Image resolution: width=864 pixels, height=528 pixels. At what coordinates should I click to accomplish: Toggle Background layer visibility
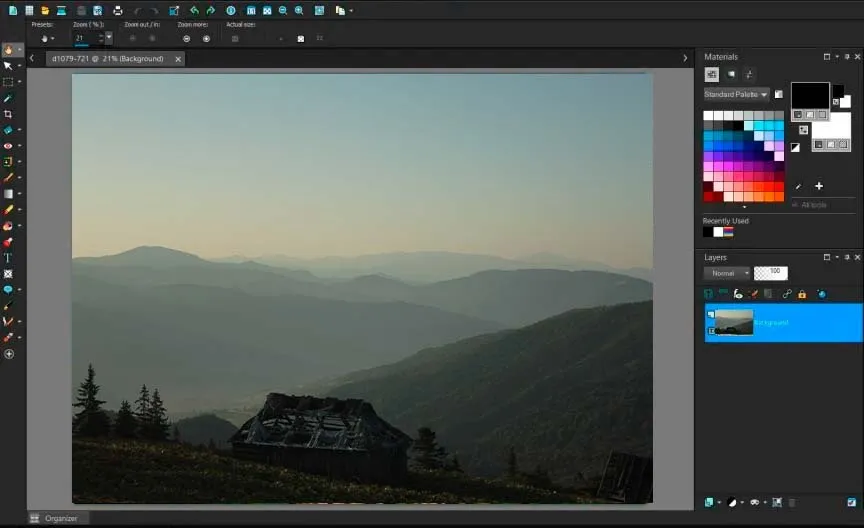pyautogui.click(x=711, y=314)
